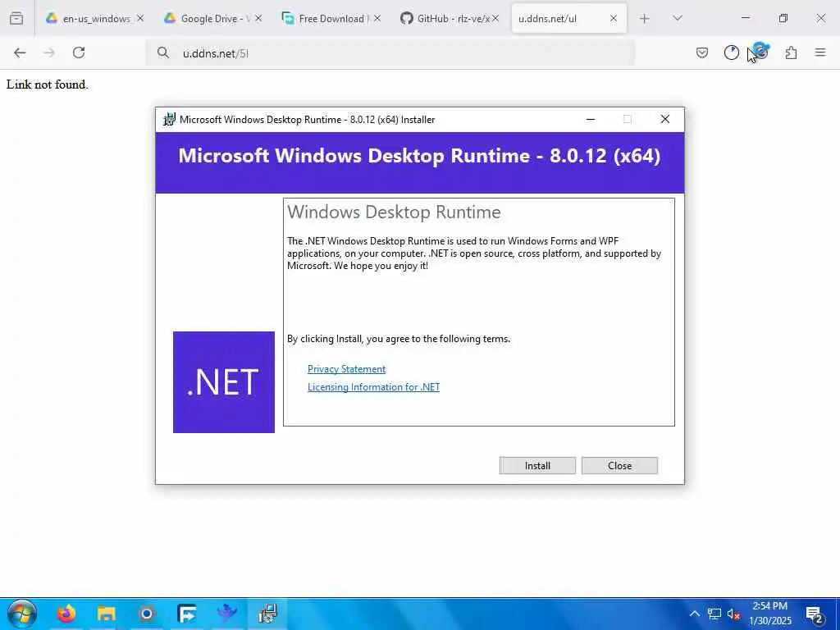Click the muted volume tray icon

[x=733, y=614]
